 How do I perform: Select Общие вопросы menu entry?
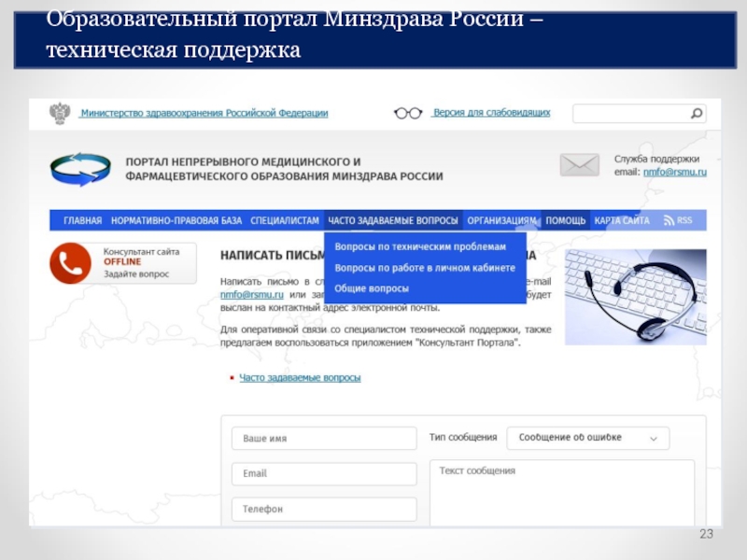click(x=372, y=288)
